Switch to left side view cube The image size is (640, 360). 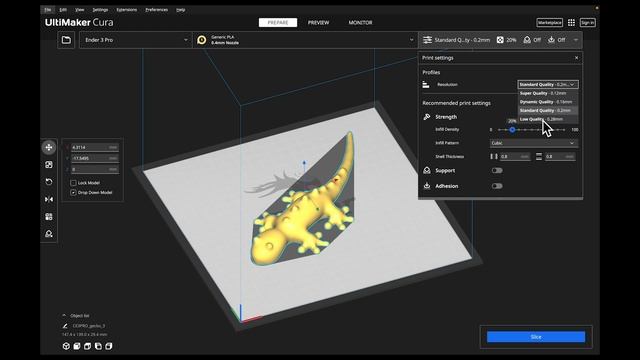(98, 346)
